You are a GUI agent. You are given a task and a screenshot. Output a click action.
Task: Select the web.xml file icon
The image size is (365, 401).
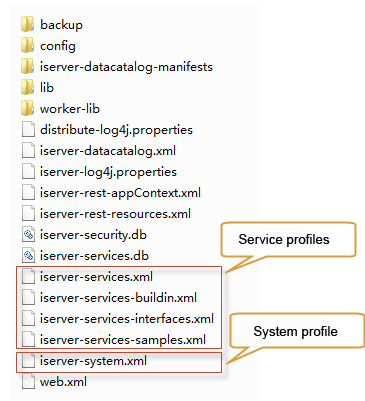28,382
